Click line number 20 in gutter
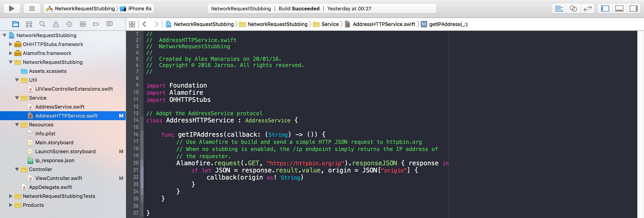Viewport: 644px width, 218px height. pos(136,163)
